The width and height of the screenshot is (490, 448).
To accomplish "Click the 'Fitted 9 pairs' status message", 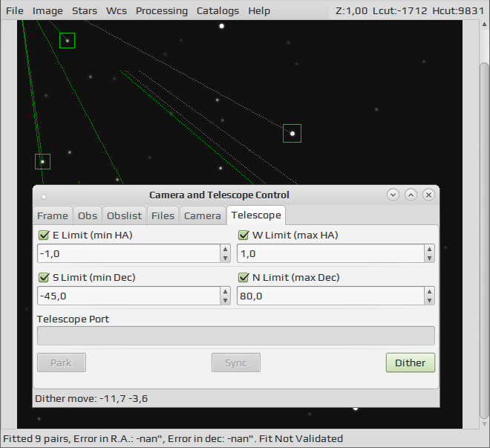I will point(173,438).
